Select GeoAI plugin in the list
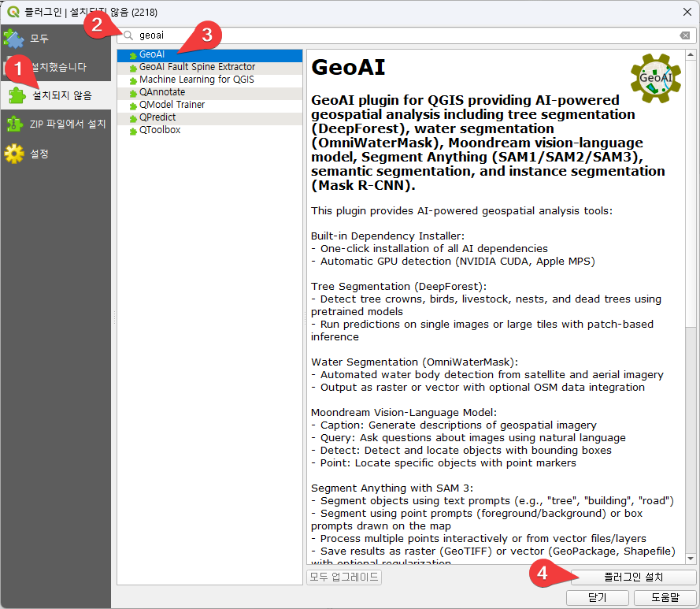Screen dimensions: 700x609 [x=152, y=55]
